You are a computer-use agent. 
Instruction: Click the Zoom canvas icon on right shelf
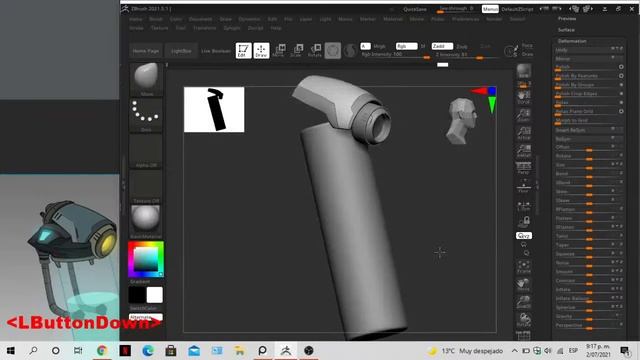click(x=524, y=115)
